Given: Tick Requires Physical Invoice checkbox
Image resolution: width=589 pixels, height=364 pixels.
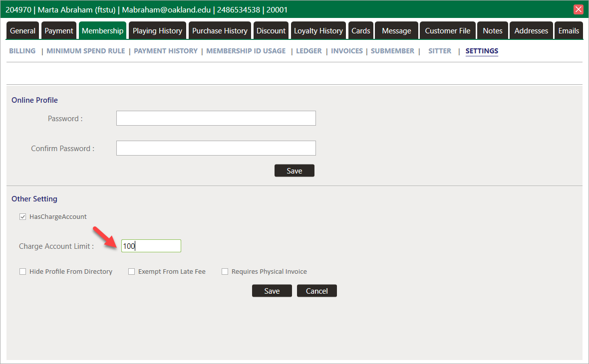Looking at the screenshot, I should point(225,272).
